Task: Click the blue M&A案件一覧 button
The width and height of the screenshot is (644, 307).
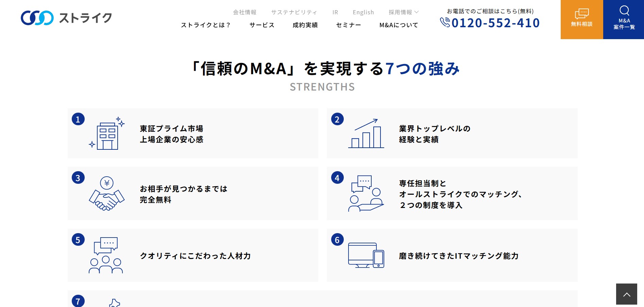Action: (x=624, y=19)
